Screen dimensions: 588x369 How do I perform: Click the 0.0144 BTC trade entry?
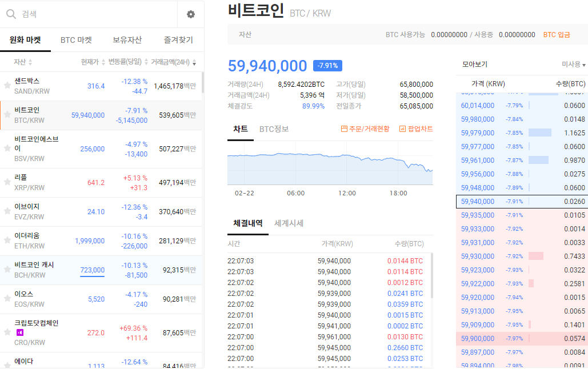pyautogui.click(x=405, y=261)
